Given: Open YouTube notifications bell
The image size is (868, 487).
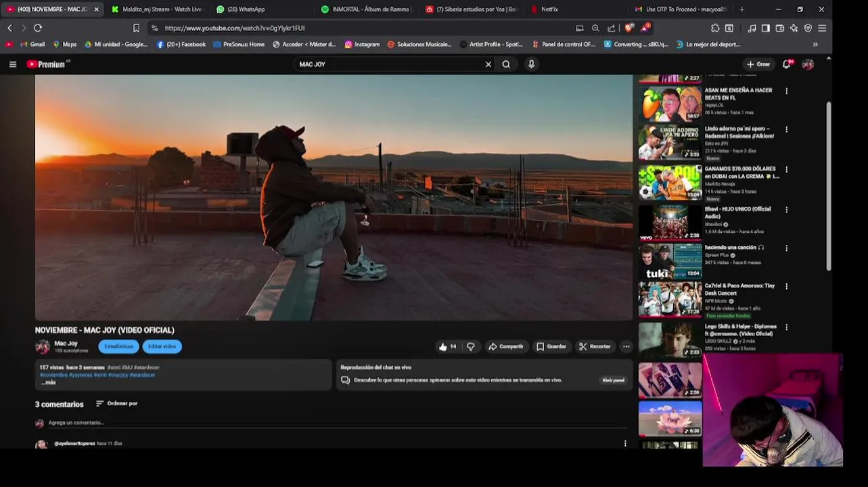Looking at the screenshot, I should point(787,64).
